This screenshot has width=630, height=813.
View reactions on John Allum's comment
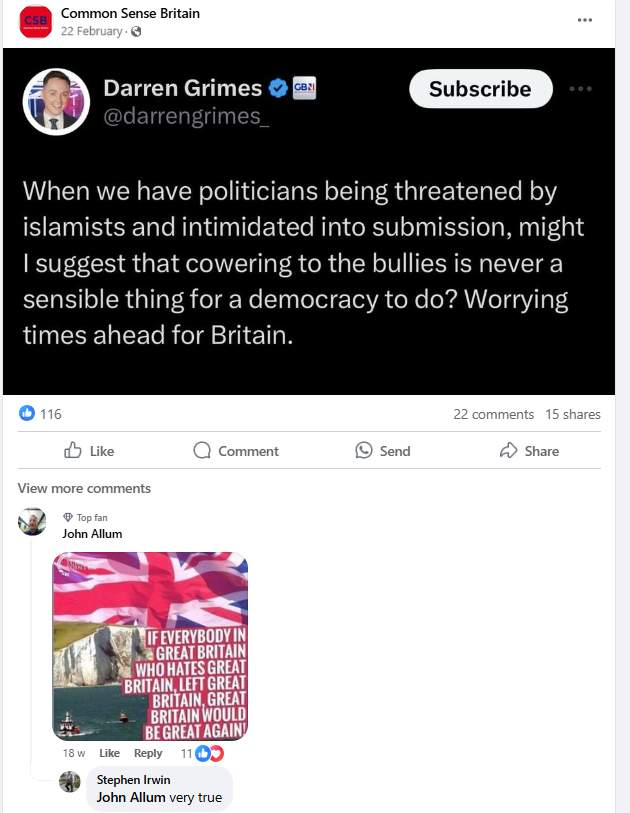(202, 753)
